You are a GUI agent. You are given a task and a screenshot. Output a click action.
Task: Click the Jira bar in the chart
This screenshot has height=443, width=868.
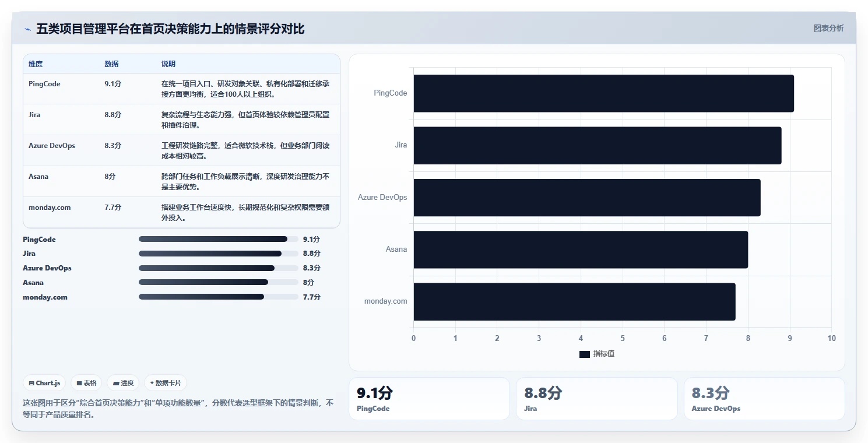[598, 145]
